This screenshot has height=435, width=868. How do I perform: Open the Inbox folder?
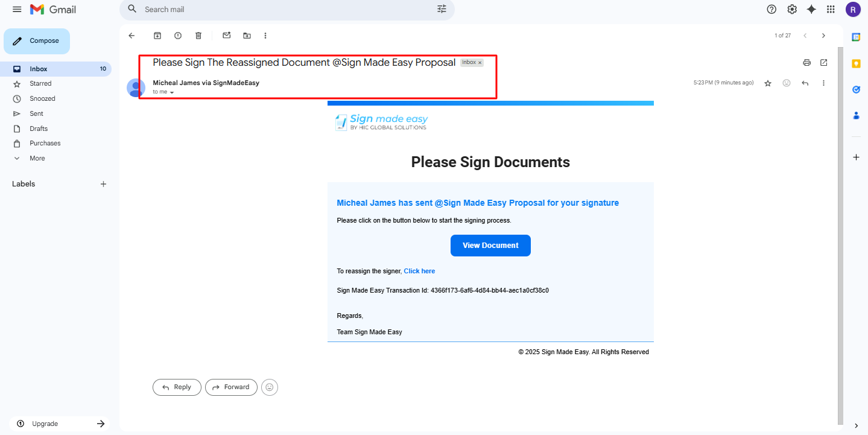pos(55,69)
